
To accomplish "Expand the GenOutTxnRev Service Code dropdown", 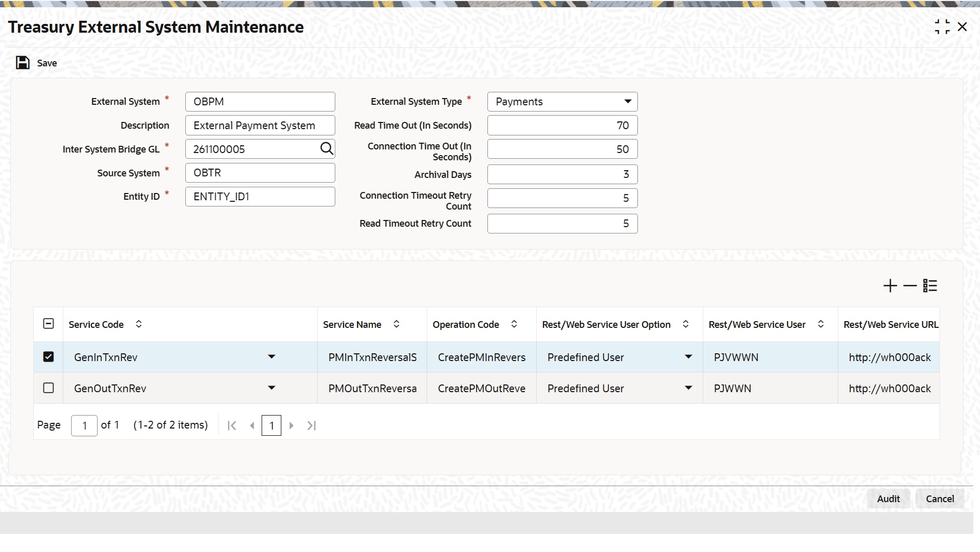I will (x=271, y=388).
